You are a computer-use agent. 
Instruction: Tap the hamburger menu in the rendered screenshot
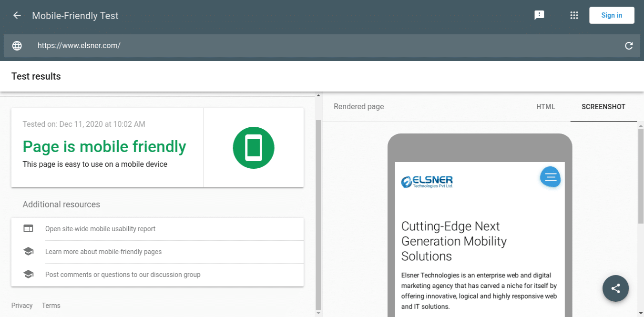click(550, 177)
